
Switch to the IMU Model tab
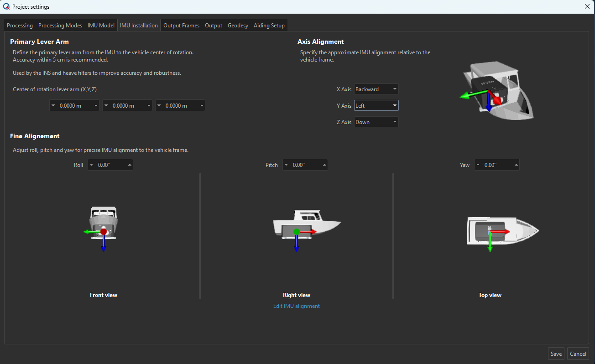101,26
